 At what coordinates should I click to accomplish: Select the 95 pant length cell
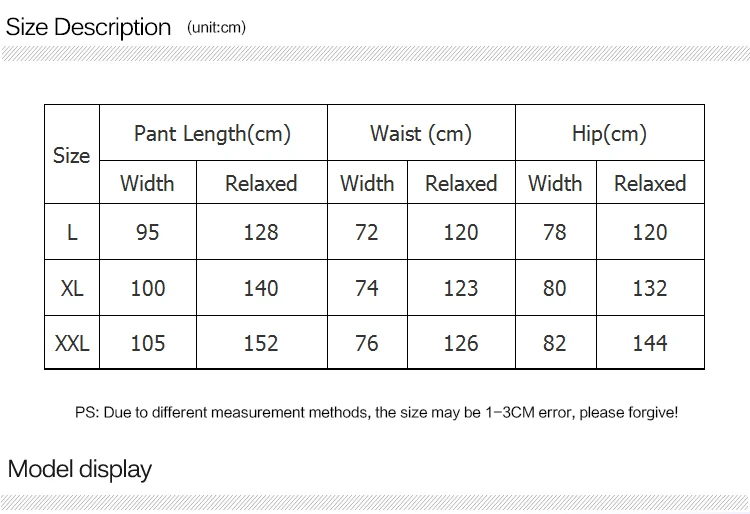148,232
